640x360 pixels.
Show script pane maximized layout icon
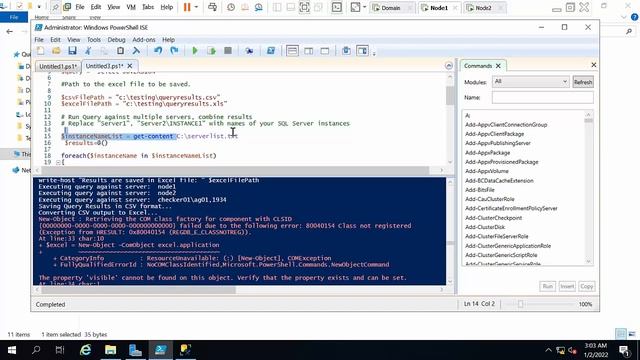click(x=325, y=51)
